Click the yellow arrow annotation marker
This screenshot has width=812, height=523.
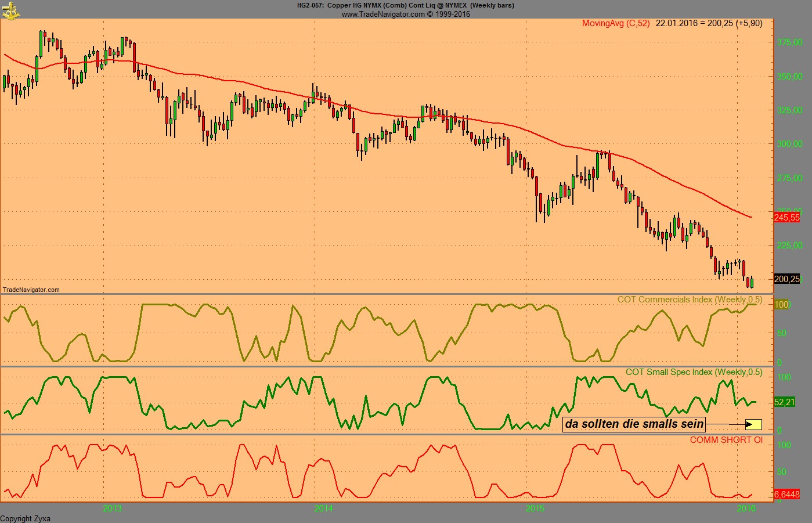click(755, 424)
